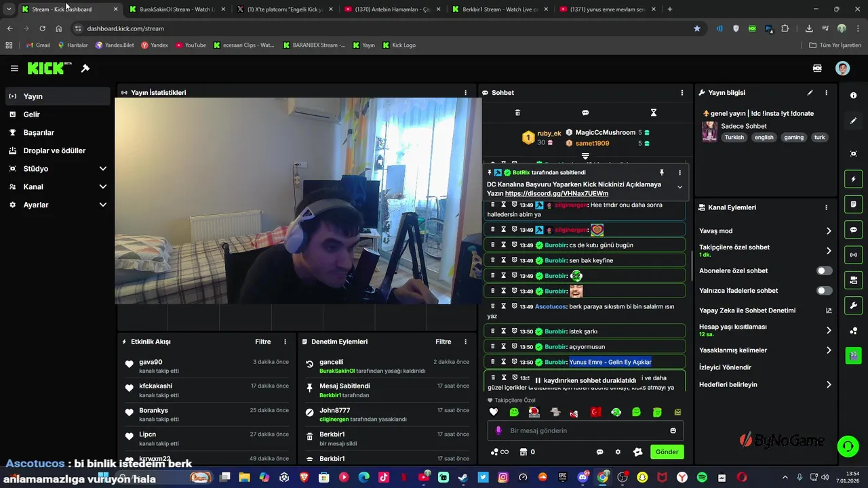868x488 pixels.
Task: Open the Gelir sidebar item
Action: coord(58,115)
